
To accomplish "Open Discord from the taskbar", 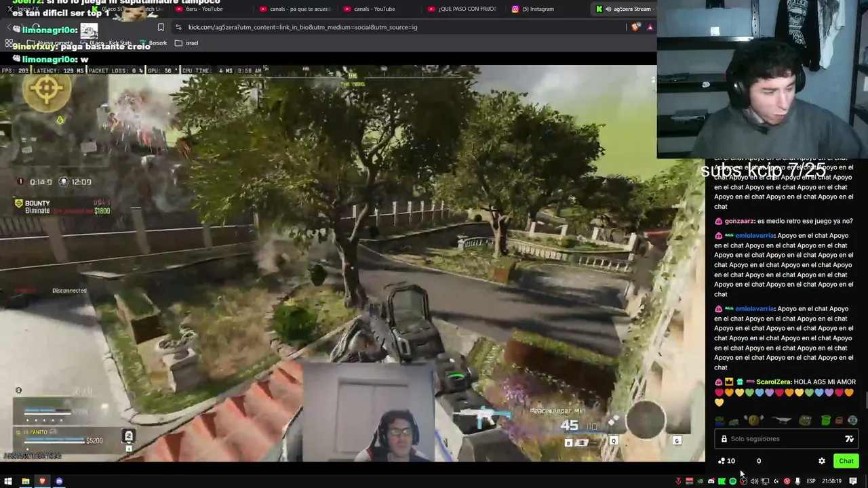I will (59, 481).
